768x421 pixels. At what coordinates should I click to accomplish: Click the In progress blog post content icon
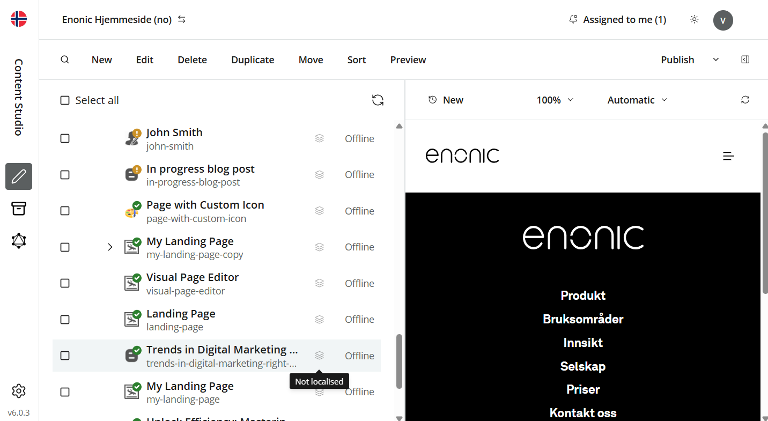click(132, 175)
